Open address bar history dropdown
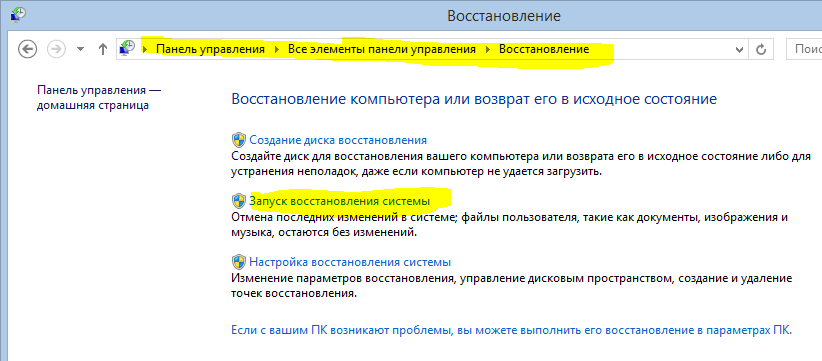The width and height of the screenshot is (822, 361). point(739,50)
